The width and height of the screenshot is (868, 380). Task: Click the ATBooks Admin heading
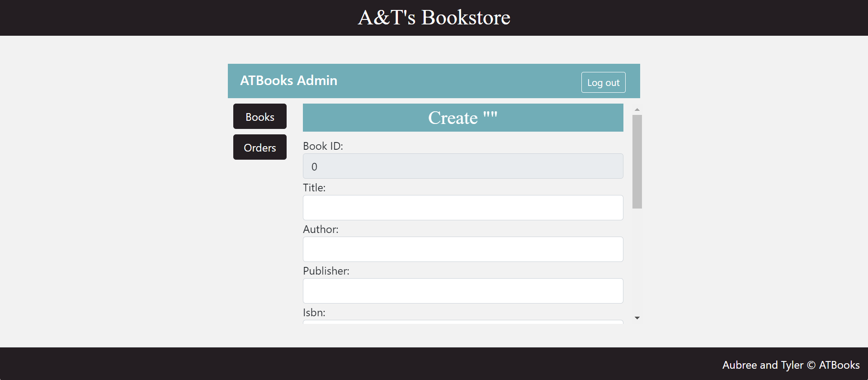(x=288, y=81)
